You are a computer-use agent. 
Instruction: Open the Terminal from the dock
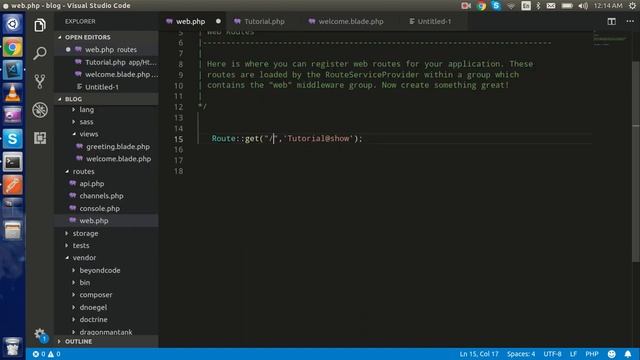pyautogui.click(x=13, y=162)
